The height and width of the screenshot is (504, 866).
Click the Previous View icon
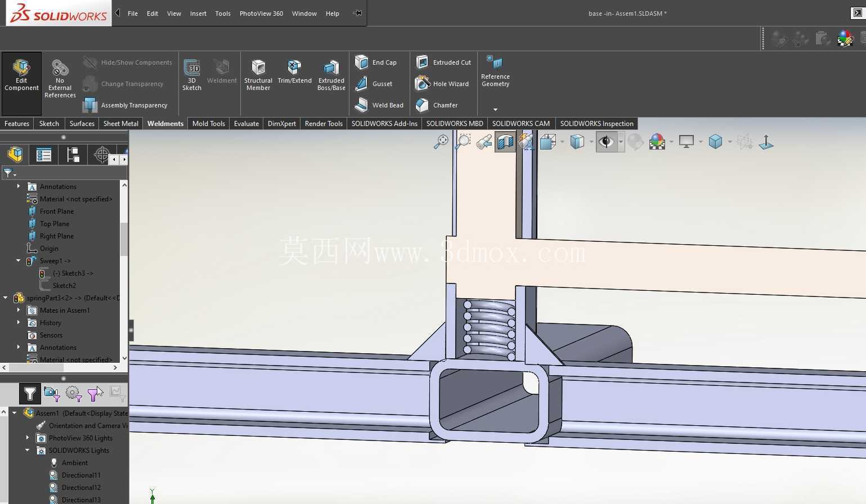click(484, 142)
